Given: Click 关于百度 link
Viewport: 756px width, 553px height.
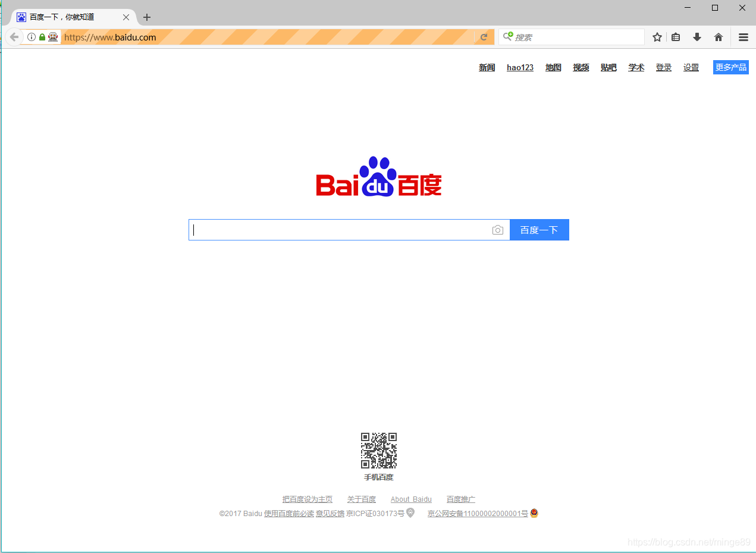Looking at the screenshot, I should 362,499.
